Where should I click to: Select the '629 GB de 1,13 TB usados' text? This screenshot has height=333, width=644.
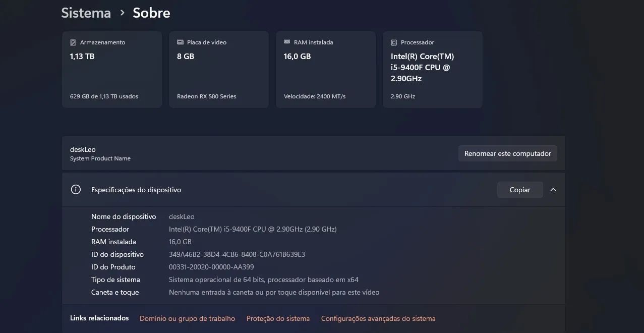point(104,96)
